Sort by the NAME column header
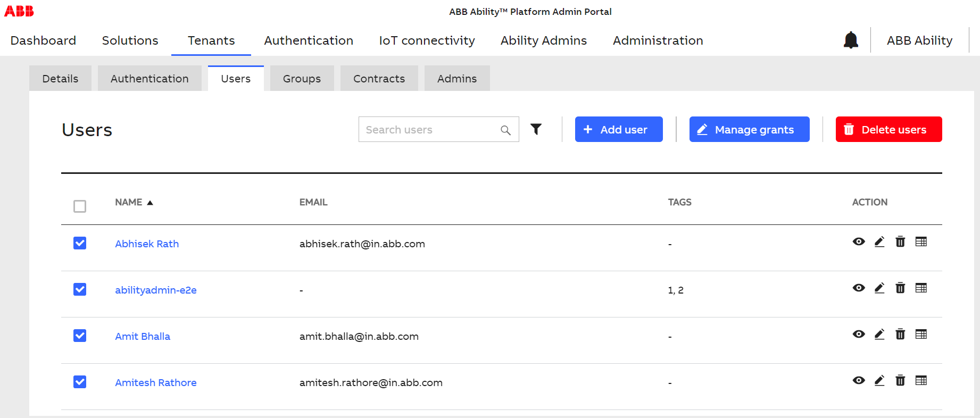This screenshot has height=418, width=980. click(x=134, y=202)
